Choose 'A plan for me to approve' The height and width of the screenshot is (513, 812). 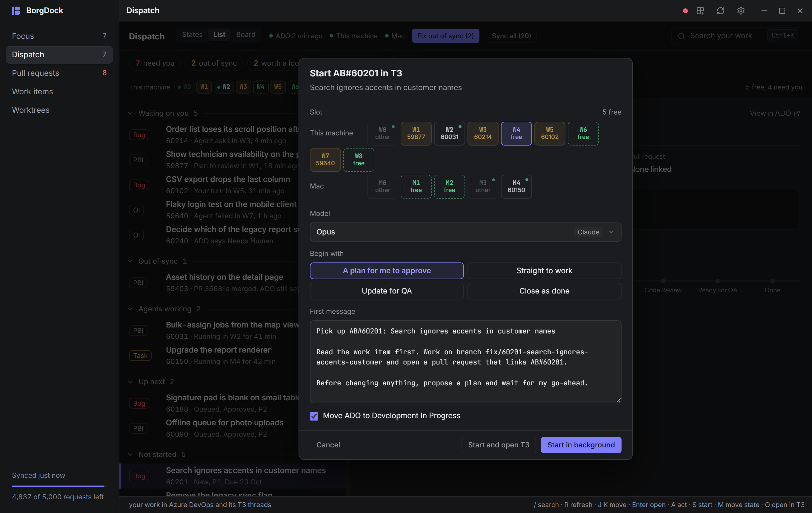click(386, 271)
